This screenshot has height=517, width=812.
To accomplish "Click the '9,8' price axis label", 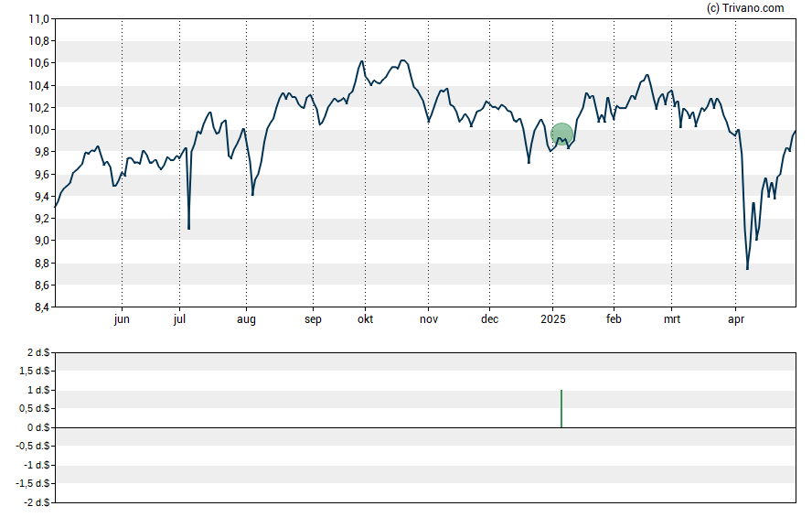I will (x=41, y=152).
